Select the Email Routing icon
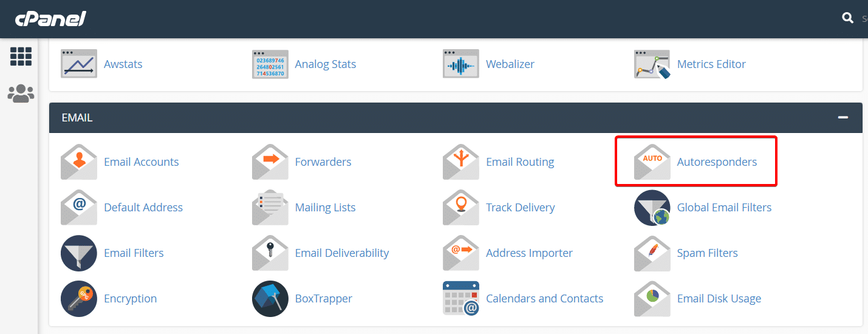 click(461, 162)
